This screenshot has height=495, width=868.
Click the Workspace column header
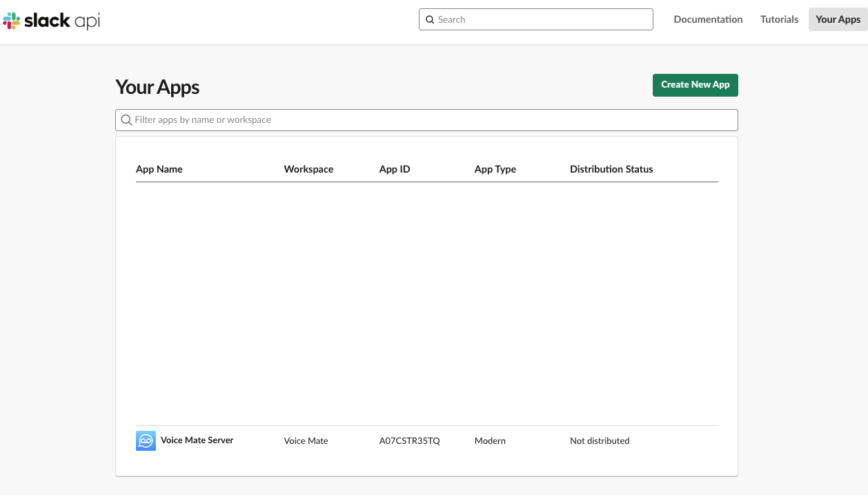[308, 169]
